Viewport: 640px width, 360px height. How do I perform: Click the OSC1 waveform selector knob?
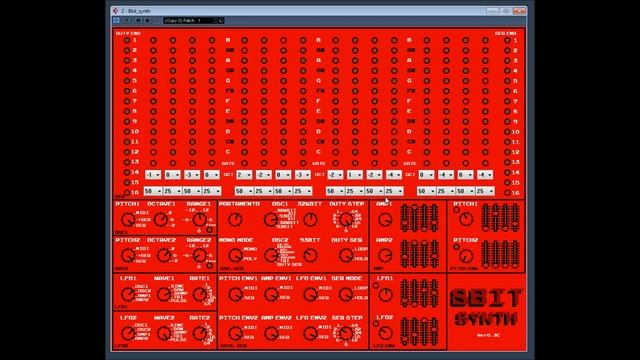point(271,220)
